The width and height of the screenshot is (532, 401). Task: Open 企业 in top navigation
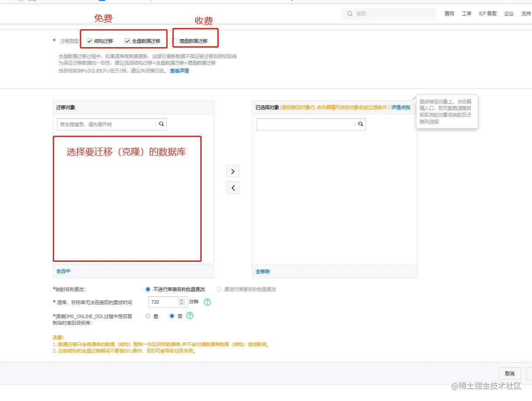click(x=509, y=14)
